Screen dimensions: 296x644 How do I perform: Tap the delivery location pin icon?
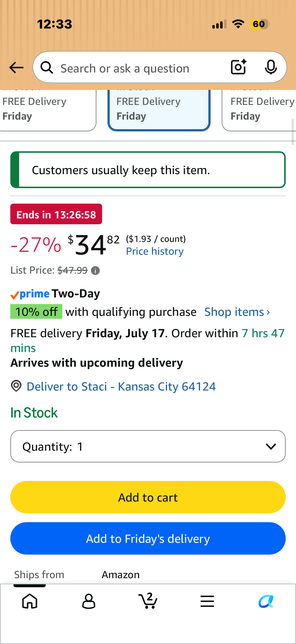[x=16, y=386]
